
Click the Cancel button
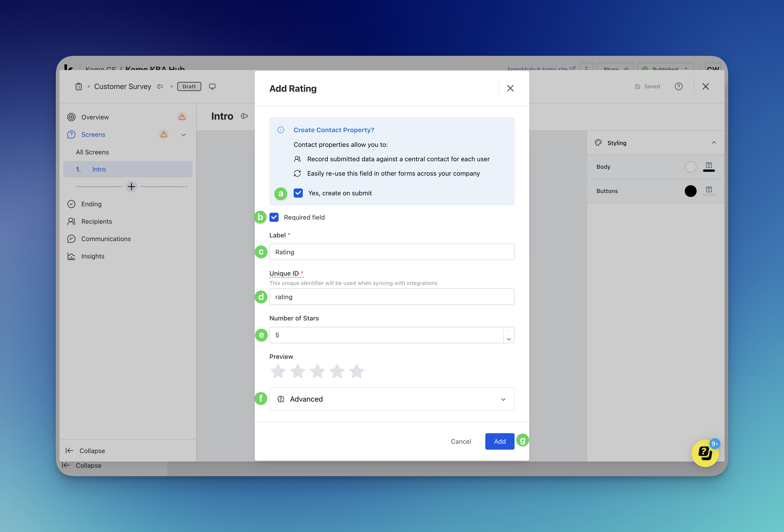[461, 441]
